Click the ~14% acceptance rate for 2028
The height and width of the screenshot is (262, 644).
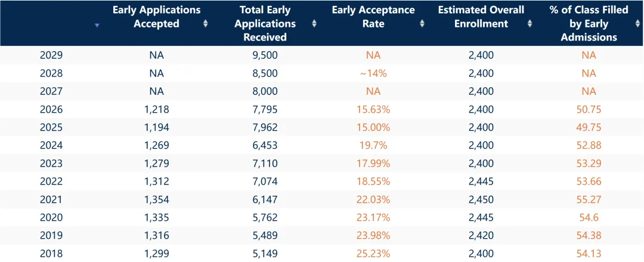[373, 73]
